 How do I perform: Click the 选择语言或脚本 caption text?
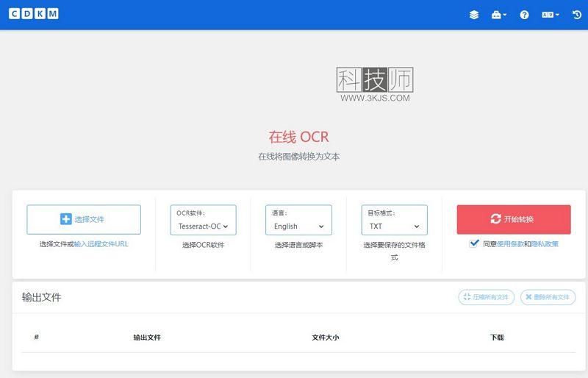coord(299,245)
